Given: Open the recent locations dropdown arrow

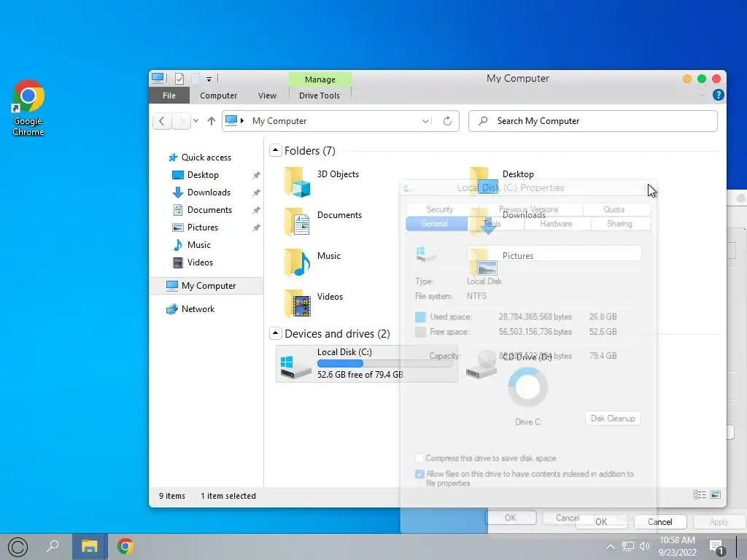Looking at the screenshot, I should (x=196, y=121).
